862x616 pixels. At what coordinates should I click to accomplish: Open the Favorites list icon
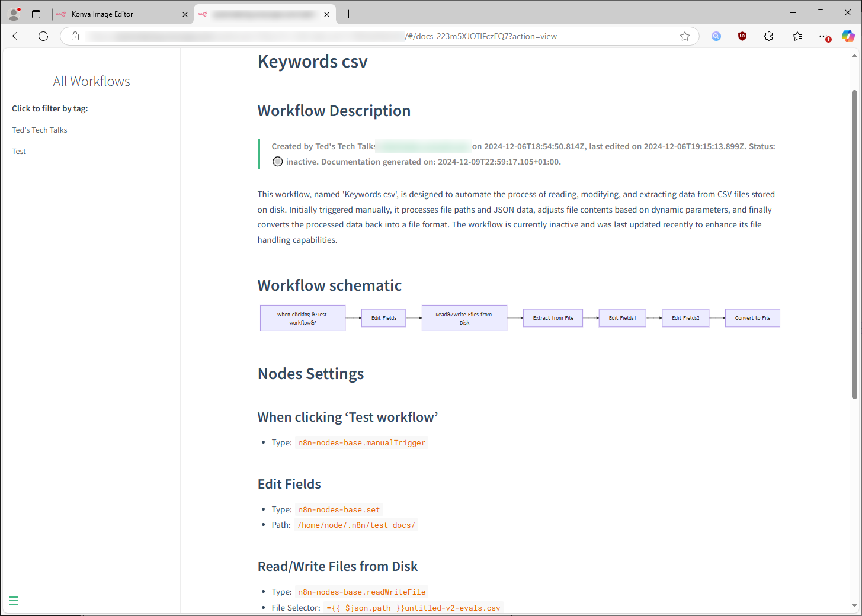(797, 36)
